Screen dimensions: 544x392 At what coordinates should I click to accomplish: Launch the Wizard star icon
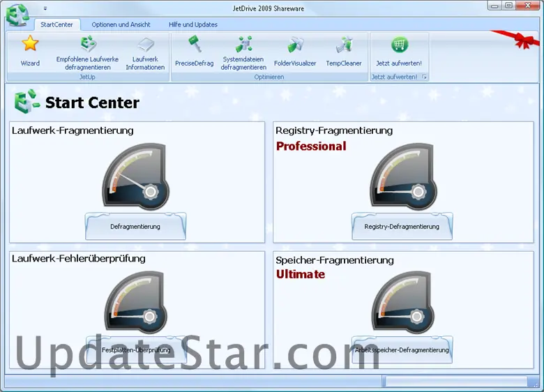(30, 43)
